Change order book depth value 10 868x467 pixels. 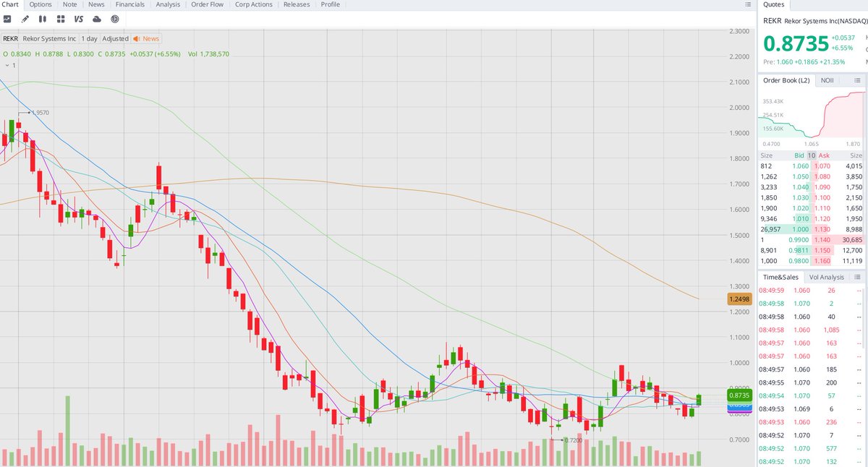pyautogui.click(x=812, y=155)
